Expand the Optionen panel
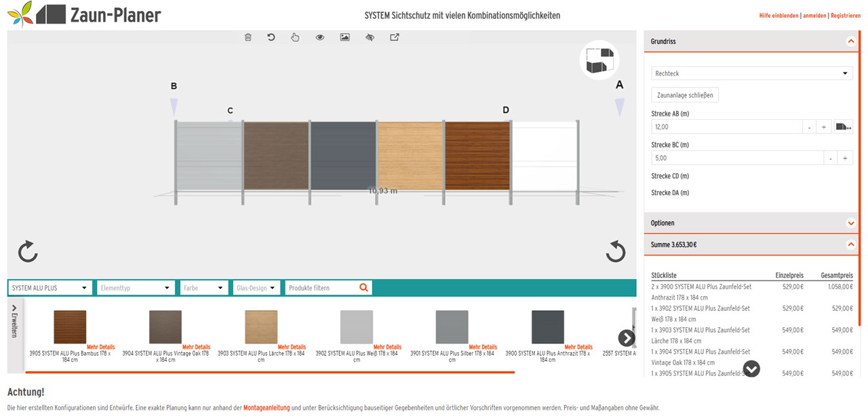Screen dimensions: 868x420 (x=850, y=223)
